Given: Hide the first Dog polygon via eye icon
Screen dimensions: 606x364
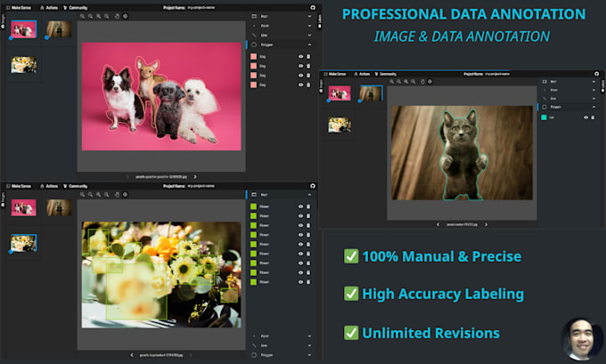Looking at the screenshot, I should 300,56.
